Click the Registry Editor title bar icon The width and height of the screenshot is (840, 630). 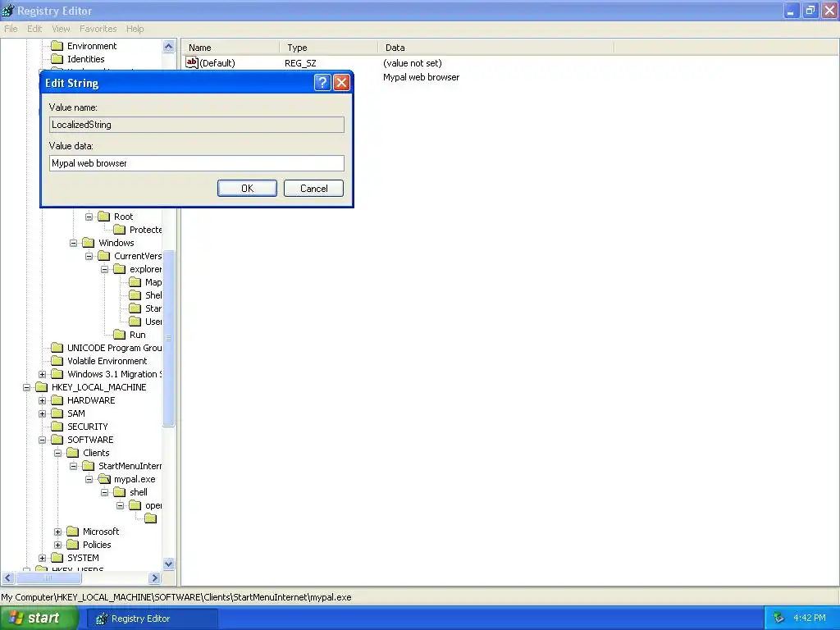8,10
